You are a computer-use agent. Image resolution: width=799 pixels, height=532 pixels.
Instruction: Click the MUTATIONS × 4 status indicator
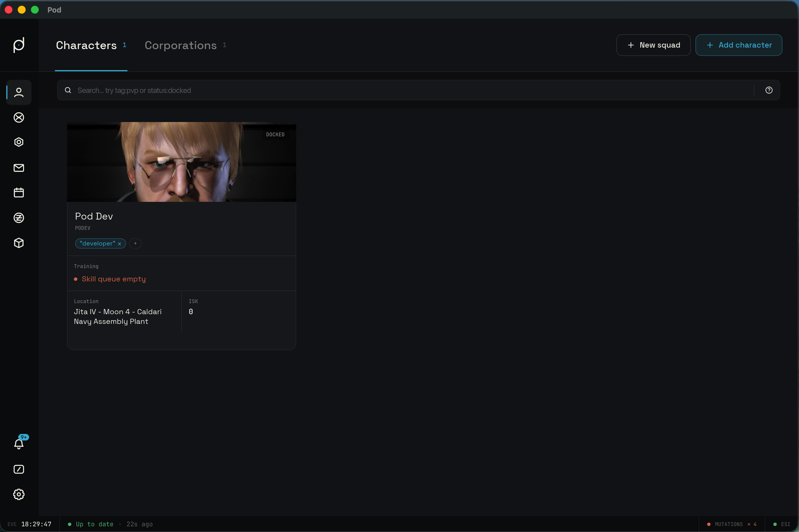coord(732,524)
